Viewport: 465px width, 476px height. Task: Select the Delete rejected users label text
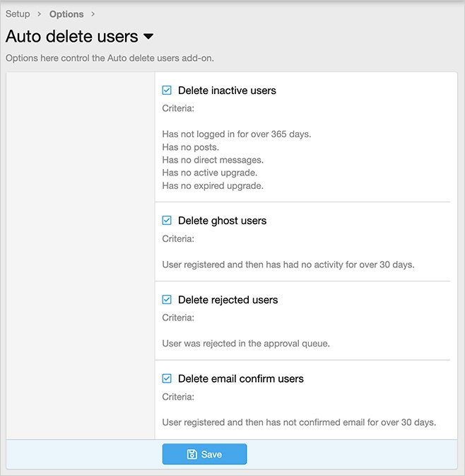coord(228,300)
